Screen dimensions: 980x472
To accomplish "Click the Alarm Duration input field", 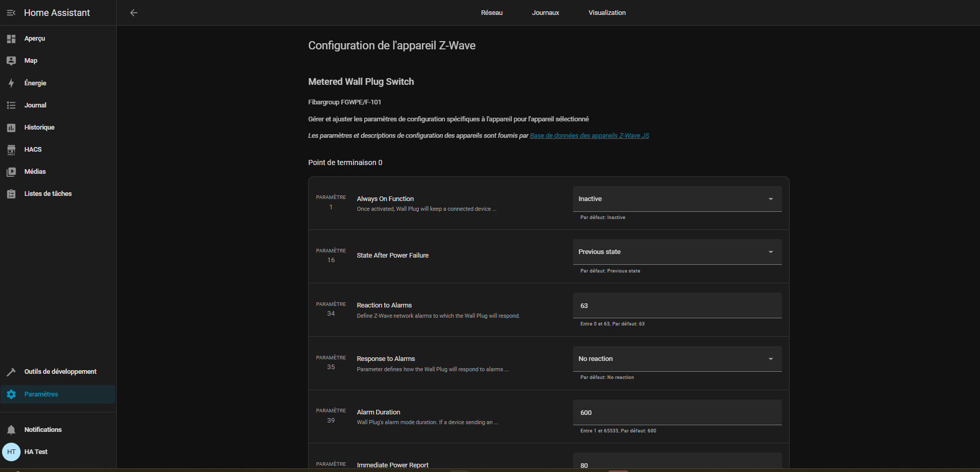I will point(677,412).
